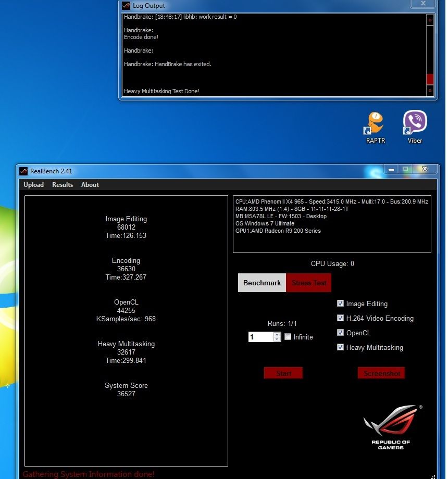The height and width of the screenshot is (479, 448).
Task: Click the 'HandBrake has exited.' log line
Action: tap(168, 64)
